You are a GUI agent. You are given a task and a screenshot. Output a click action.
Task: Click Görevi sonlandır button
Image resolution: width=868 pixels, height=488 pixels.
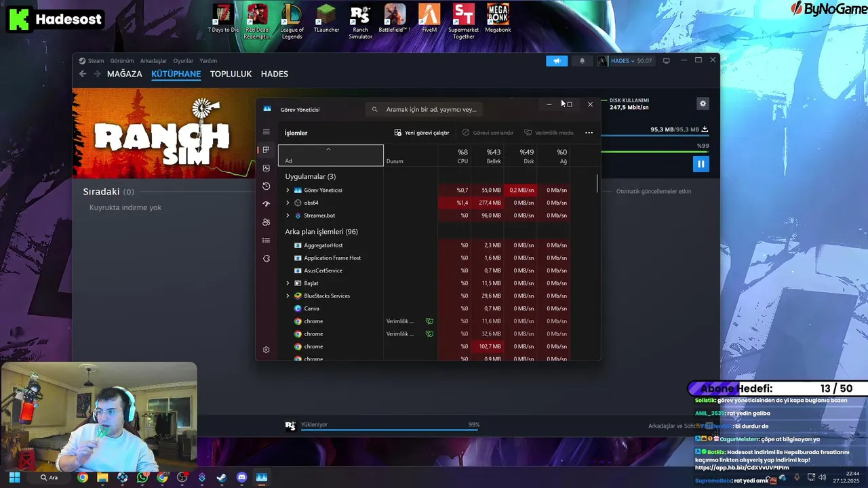[488, 133]
